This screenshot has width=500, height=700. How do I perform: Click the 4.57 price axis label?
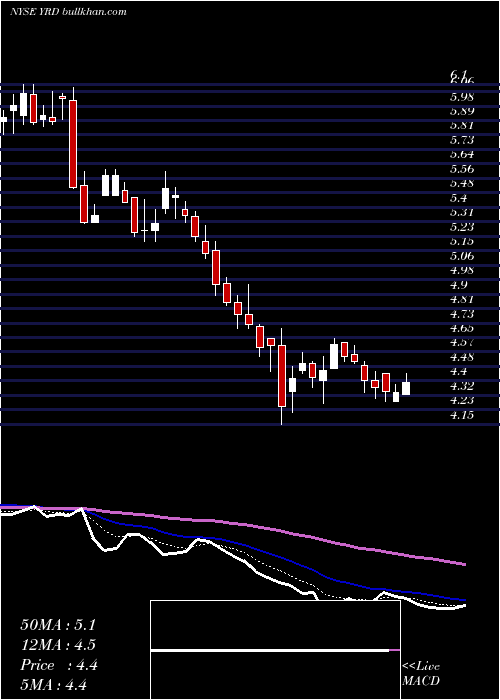click(x=462, y=342)
